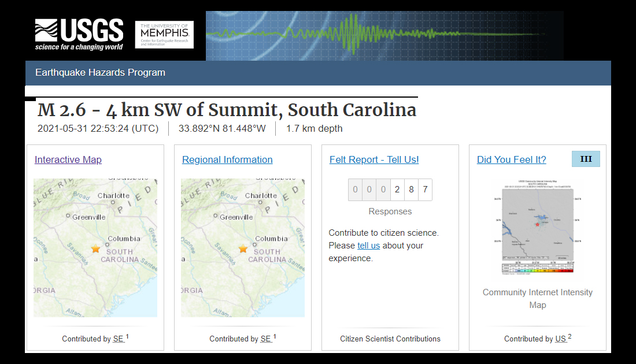Click the coordinates 33.892°N 81.448°W

222,128
